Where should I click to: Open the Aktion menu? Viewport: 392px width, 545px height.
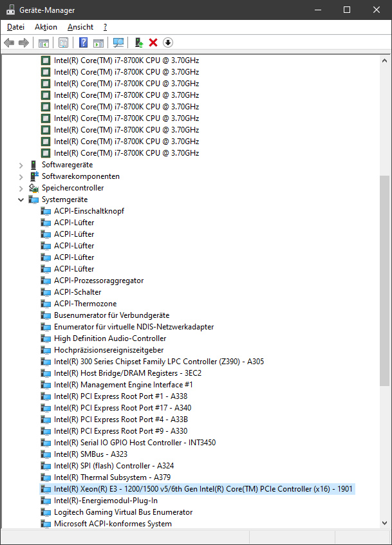click(46, 27)
